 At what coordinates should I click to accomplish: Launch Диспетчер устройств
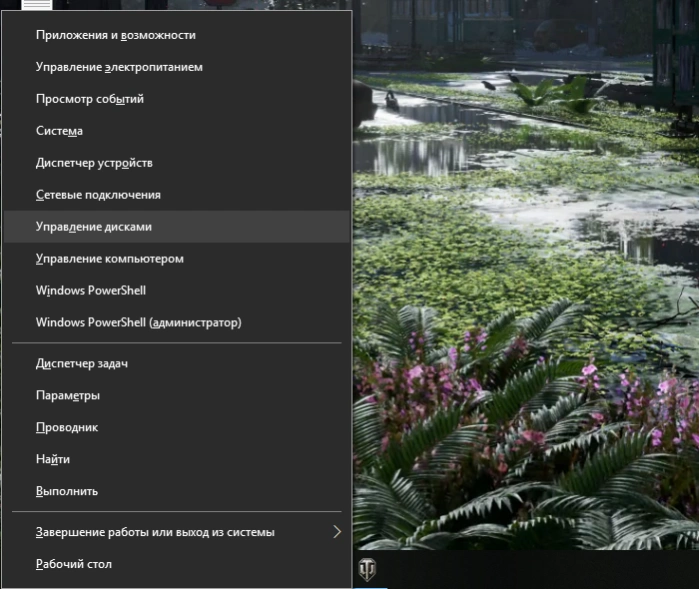point(177,163)
